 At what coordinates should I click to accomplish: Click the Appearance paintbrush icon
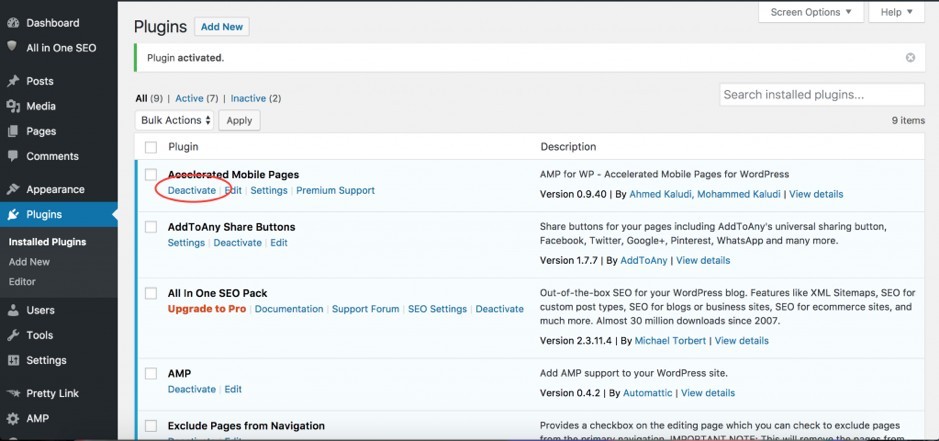[13, 189]
